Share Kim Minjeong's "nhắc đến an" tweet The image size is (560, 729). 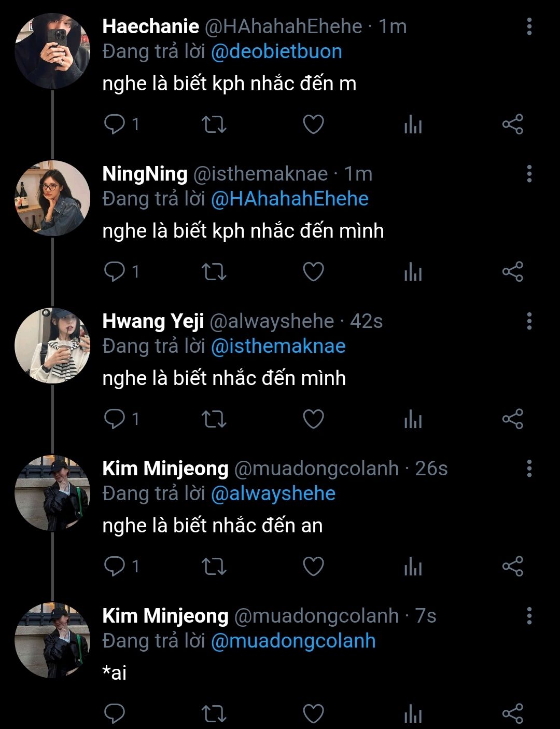512,567
